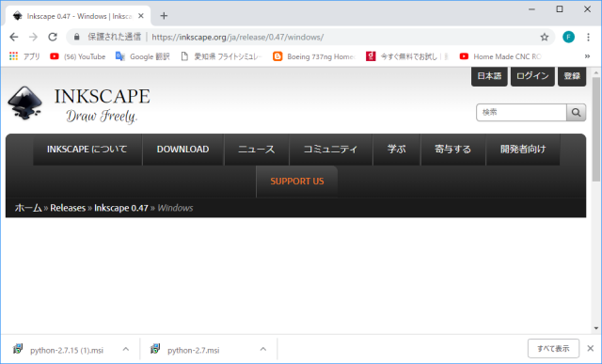Show more bookmarks with the double chevron
The height and width of the screenshot is (364, 602).
(587, 56)
